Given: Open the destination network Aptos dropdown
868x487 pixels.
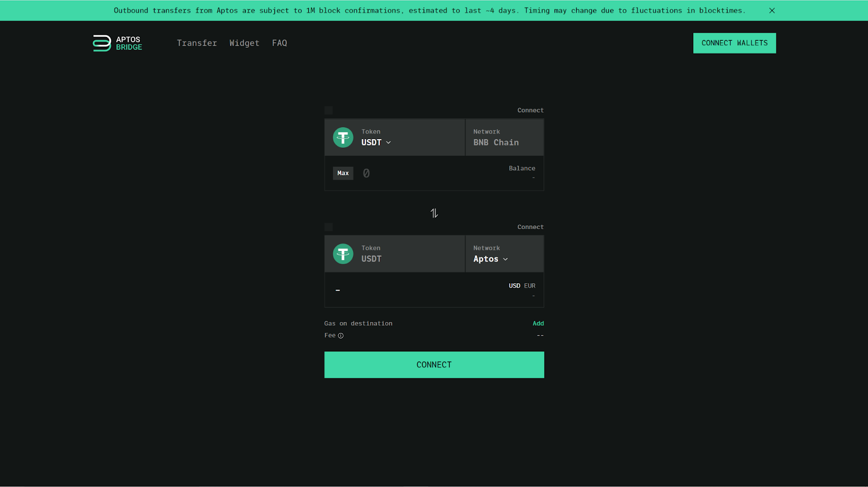Looking at the screenshot, I should (x=491, y=259).
